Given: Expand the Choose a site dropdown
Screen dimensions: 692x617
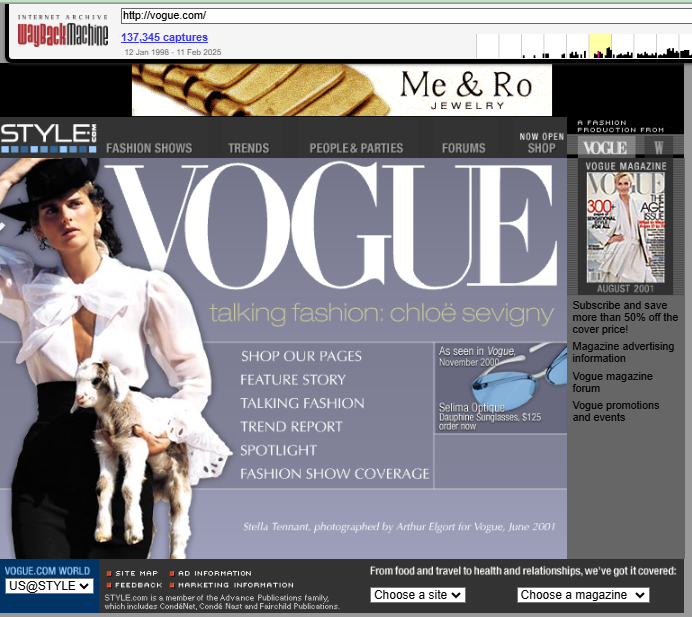Looking at the screenshot, I should point(417,595).
